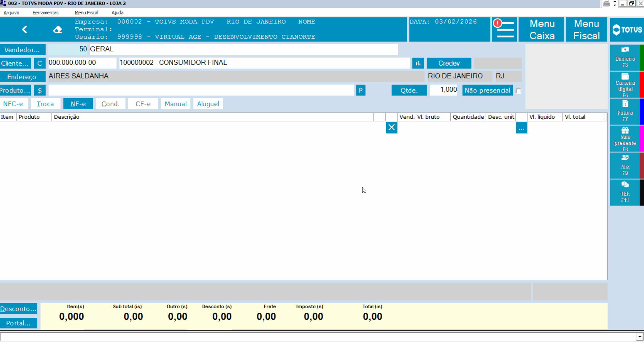Open the Menu Caixa button
This screenshot has width=644, height=342.
coord(542,29)
